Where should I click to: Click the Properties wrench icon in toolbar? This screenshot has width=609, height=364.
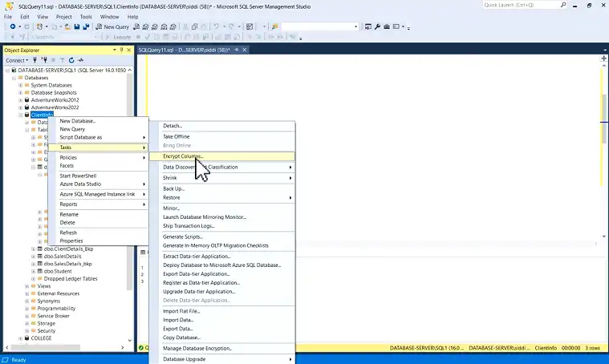(x=377, y=26)
